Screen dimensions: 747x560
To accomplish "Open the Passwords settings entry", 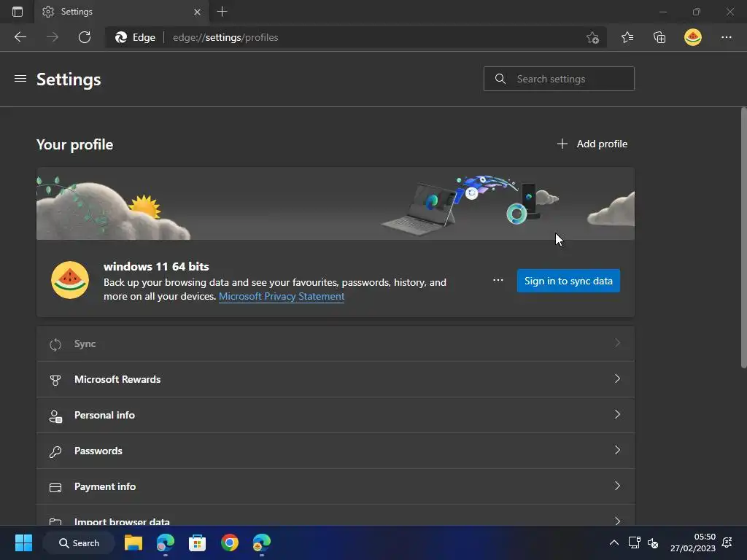I will coord(336,451).
